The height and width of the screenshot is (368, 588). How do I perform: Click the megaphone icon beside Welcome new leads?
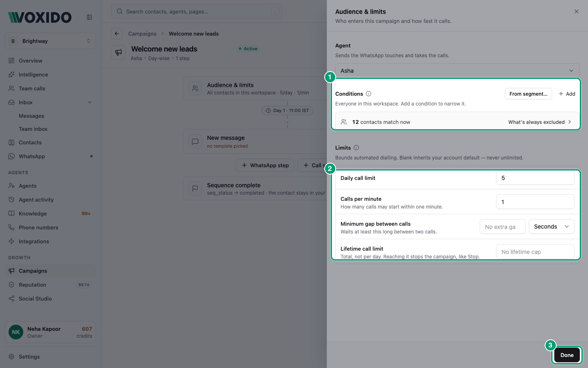[x=118, y=53]
